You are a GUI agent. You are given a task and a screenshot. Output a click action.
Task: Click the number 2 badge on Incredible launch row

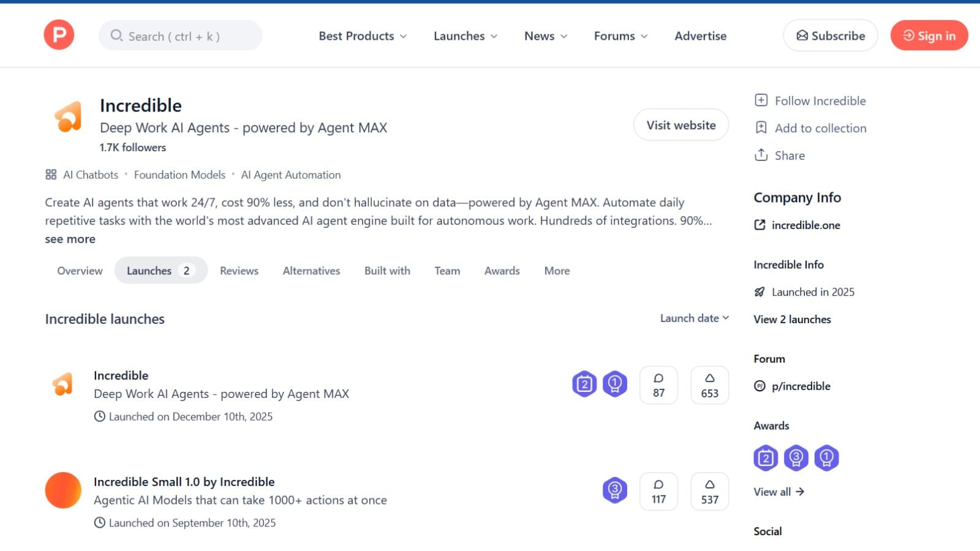(584, 384)
